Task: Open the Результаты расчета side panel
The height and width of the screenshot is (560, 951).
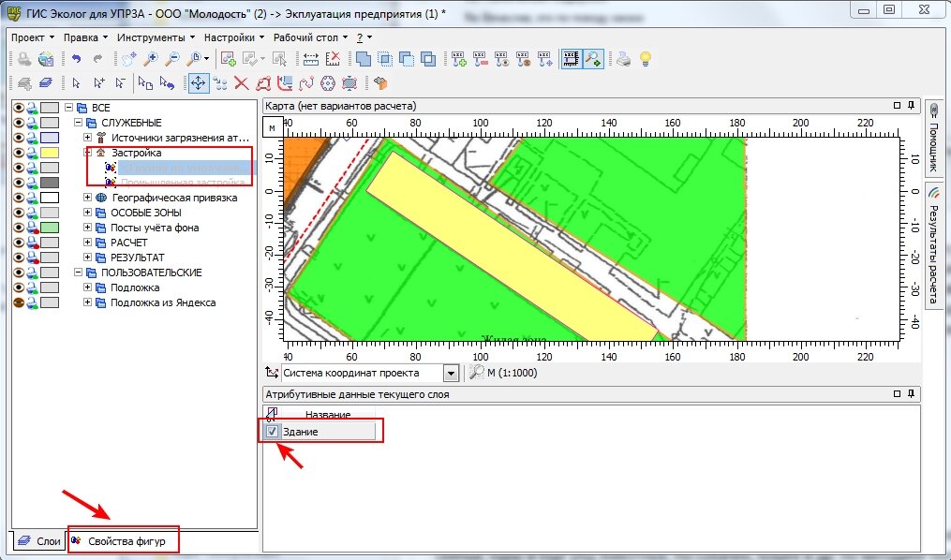Action: click(x=933, y=245)
